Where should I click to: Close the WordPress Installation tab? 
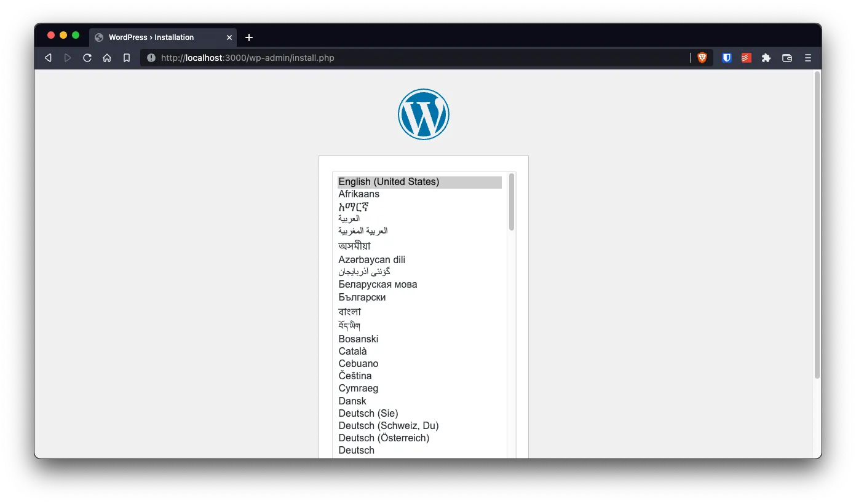point(229,37)
